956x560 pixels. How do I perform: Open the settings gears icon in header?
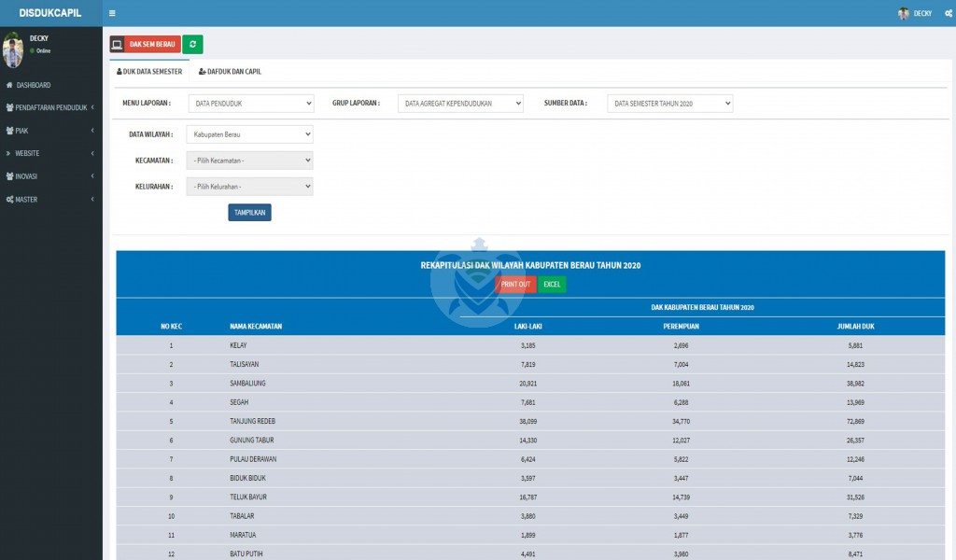point(948,13)
